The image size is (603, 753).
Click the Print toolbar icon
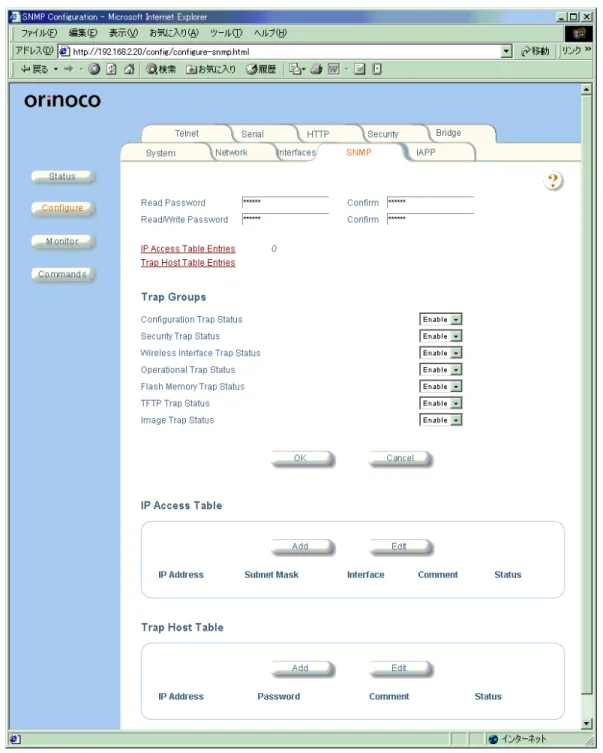tap(316, 69)
